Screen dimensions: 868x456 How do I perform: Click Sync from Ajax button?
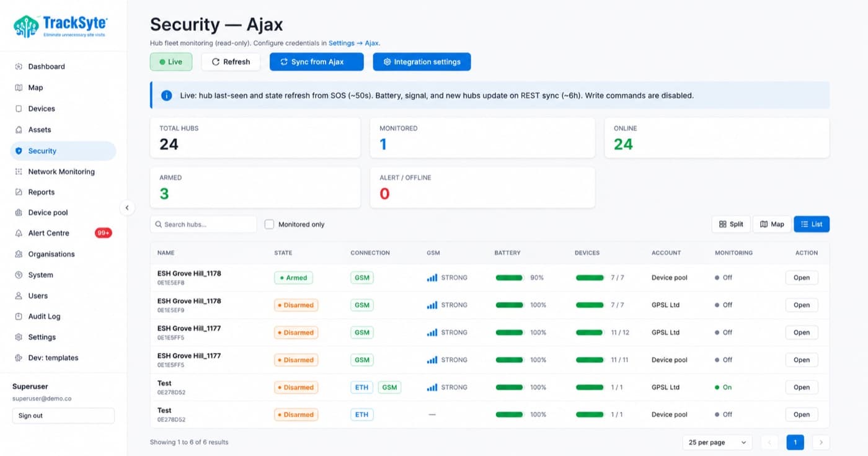pyautogui.click(x=317, y=62)
